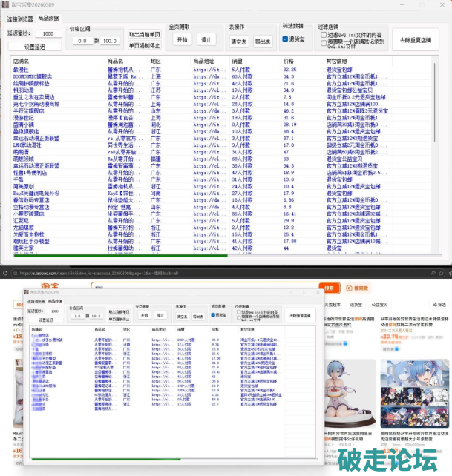This screenshot has width=452, height=476.
Task: Click the 清空表 button
Action: (239, 42)
